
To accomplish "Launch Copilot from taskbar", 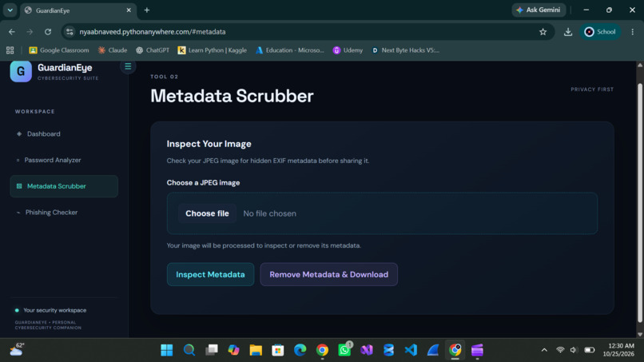I will 233,350.
